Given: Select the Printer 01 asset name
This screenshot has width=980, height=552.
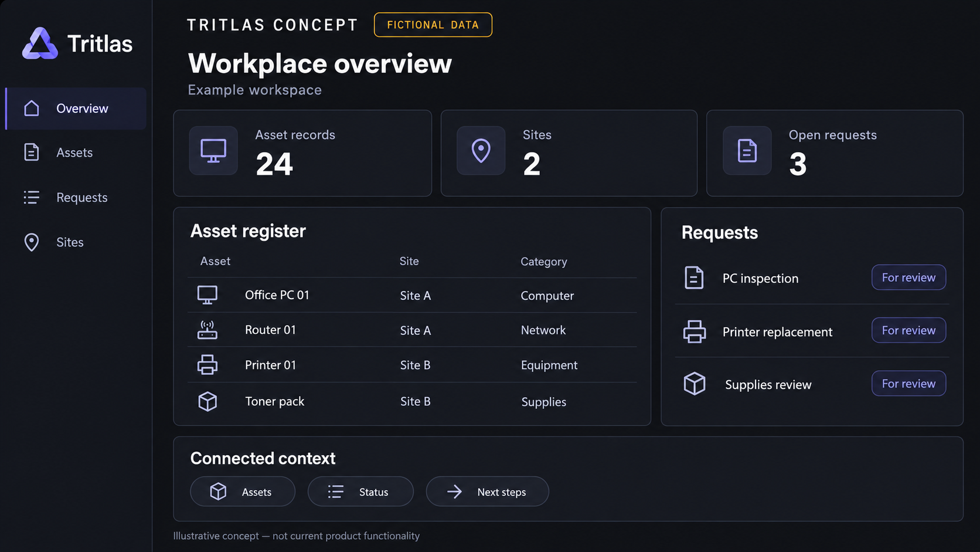Looking at the screenshot, I should pyautogui.click(x=270, y=365).
